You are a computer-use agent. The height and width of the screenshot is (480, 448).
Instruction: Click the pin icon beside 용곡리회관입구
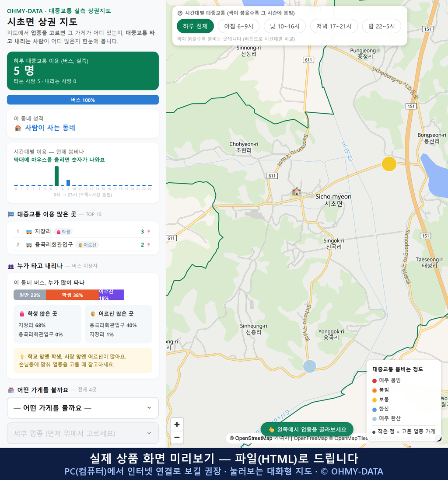(149, 245)
